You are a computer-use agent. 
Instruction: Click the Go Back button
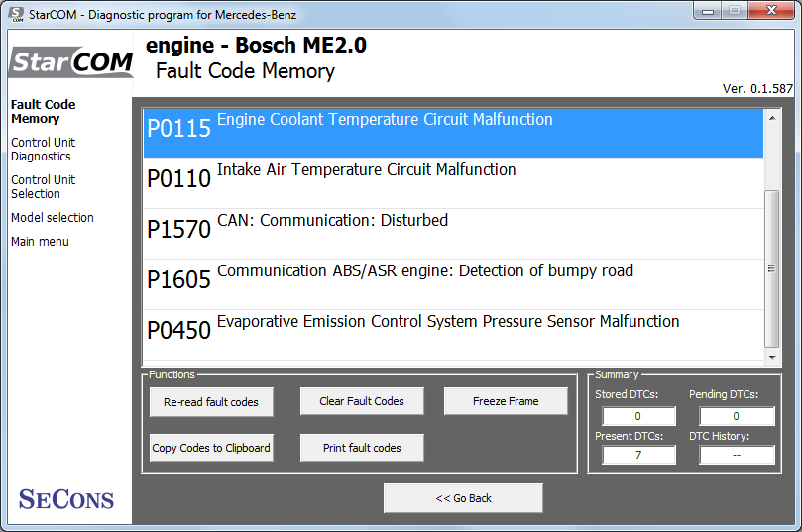463,498
